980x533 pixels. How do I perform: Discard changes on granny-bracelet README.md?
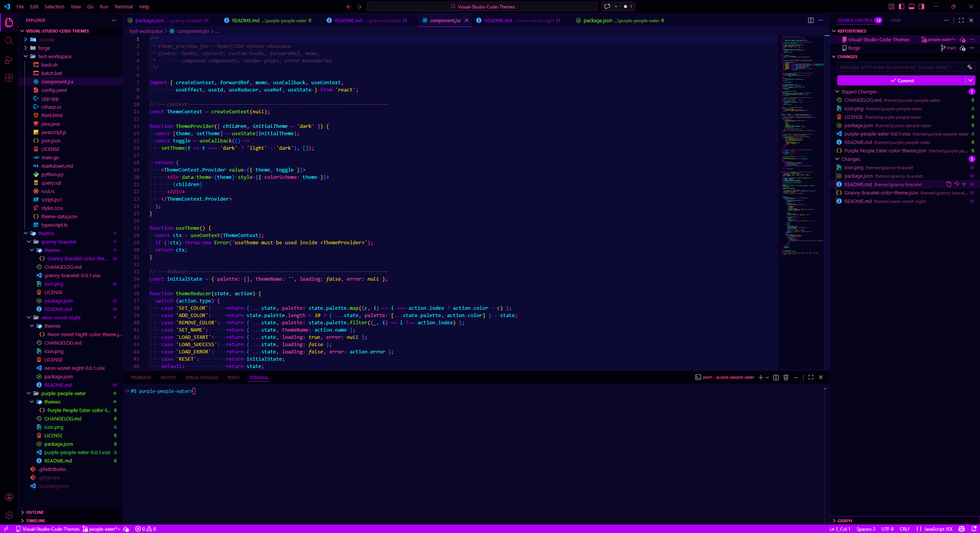(x=956, y=184)
